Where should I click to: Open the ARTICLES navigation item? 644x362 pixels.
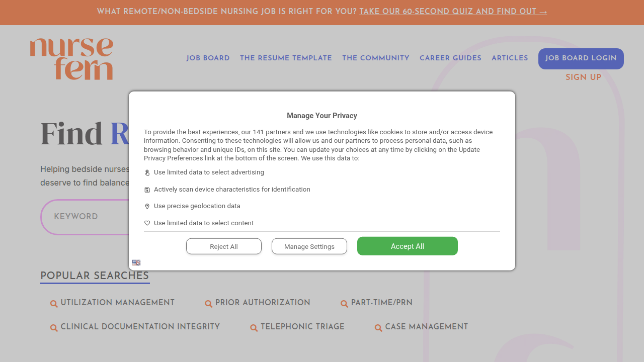point(510,58)
